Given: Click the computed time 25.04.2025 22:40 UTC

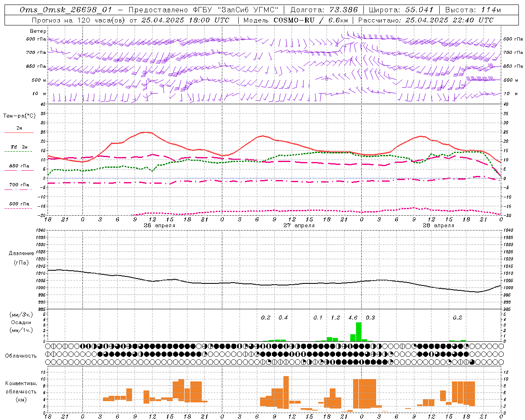Looking at the screenshot, I should [x=450, y=20].
